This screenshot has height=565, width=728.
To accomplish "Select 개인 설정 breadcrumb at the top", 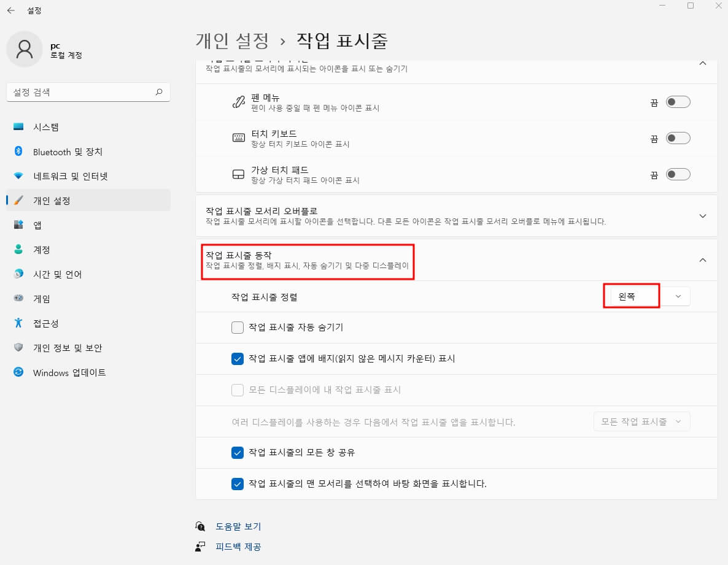I will pyautogui.click(x=231, y=40).
